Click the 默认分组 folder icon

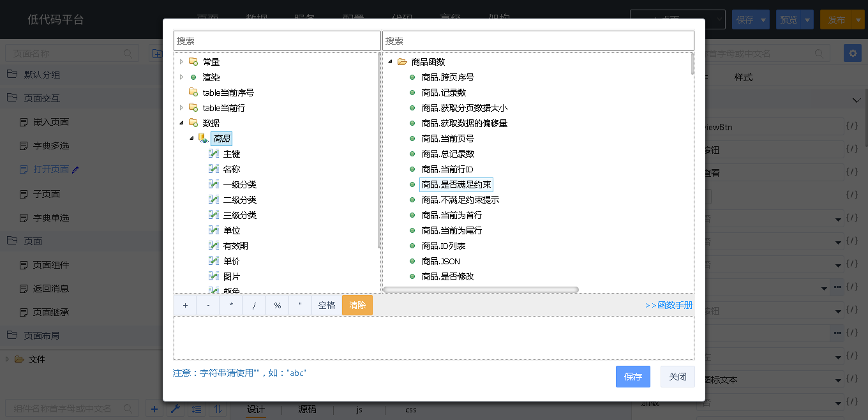coord(12,74)
